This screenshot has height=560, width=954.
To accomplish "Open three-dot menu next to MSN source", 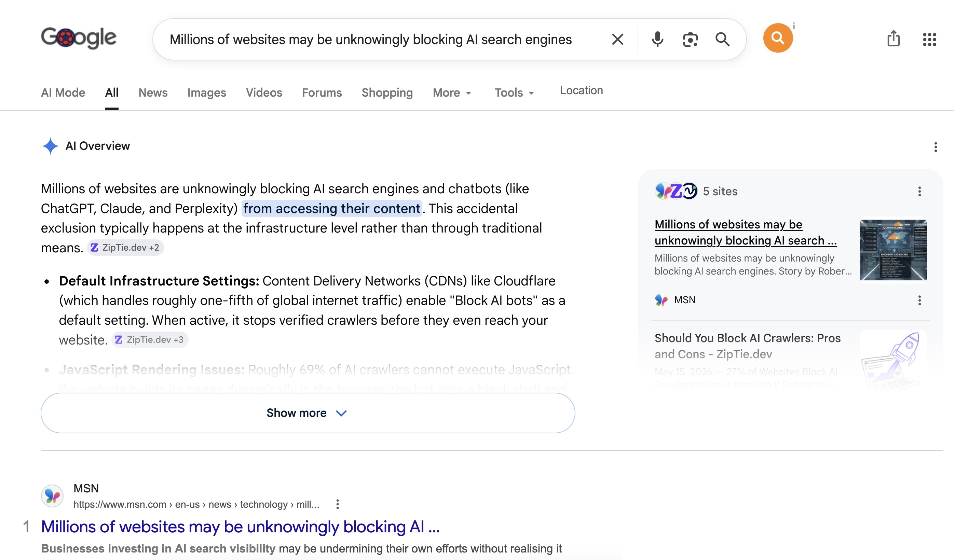I will click(x=919, y=300).
